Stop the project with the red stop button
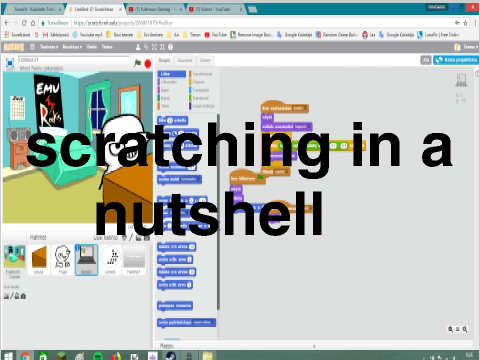 tap(148, 63)
